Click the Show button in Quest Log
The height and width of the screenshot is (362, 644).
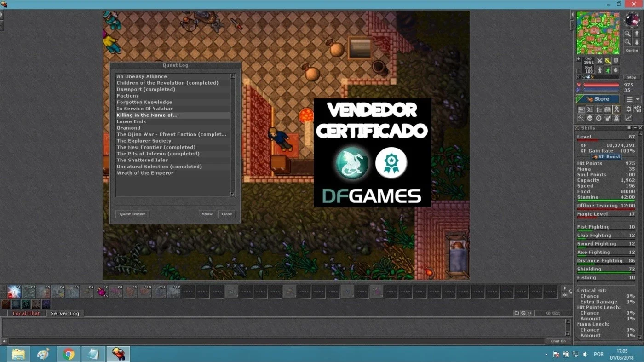tap(207, 214)
